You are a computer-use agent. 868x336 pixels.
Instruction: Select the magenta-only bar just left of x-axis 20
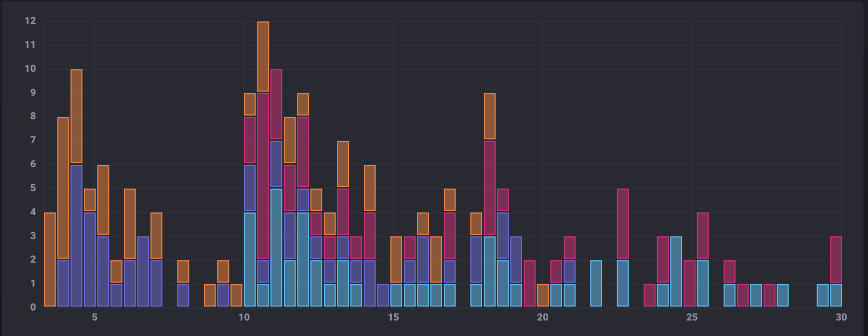tap(529, 283)
